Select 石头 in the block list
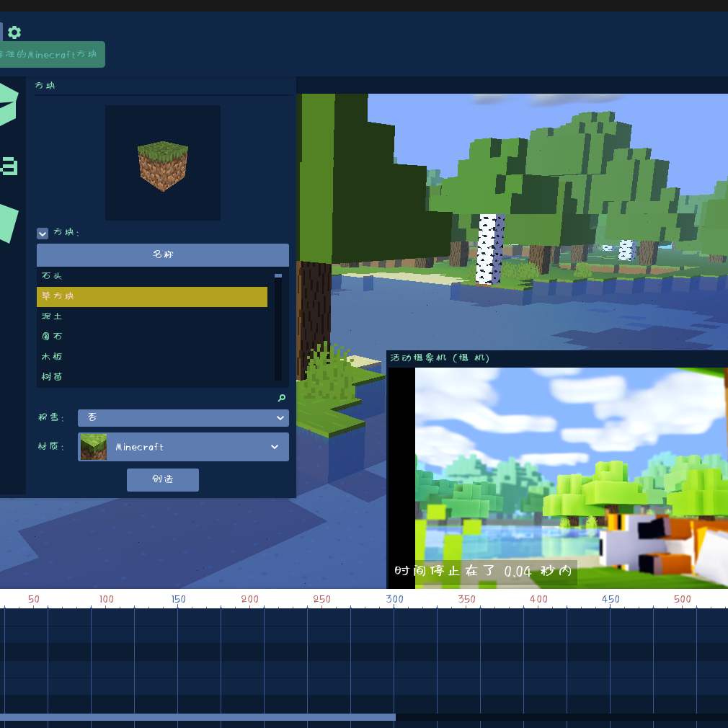 (x=152, y=276)
